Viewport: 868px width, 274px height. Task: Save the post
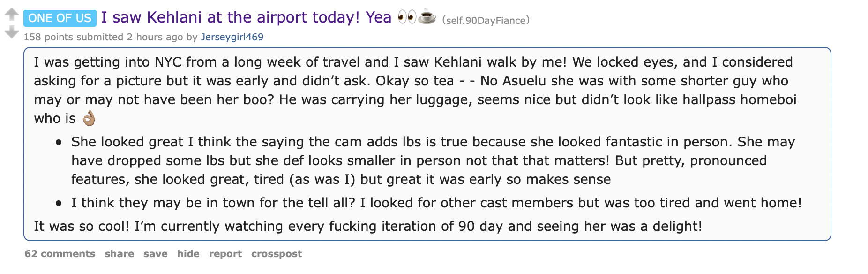(155, 254)
